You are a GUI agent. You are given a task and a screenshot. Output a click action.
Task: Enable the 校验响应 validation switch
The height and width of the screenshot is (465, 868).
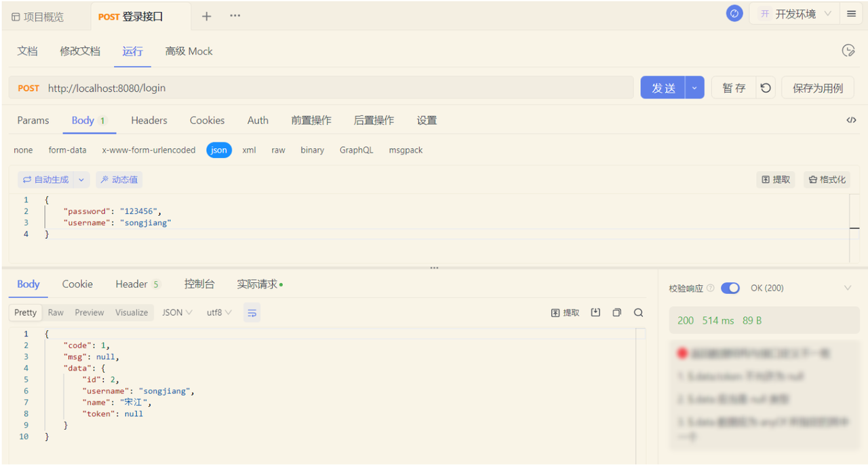click(x=730, y=288)
